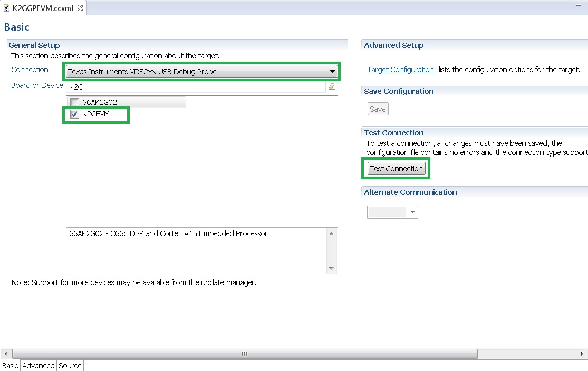This screenshot has width=588, height=371.
Task: Switch to the Advanced tab
Action: pos(38,365)
